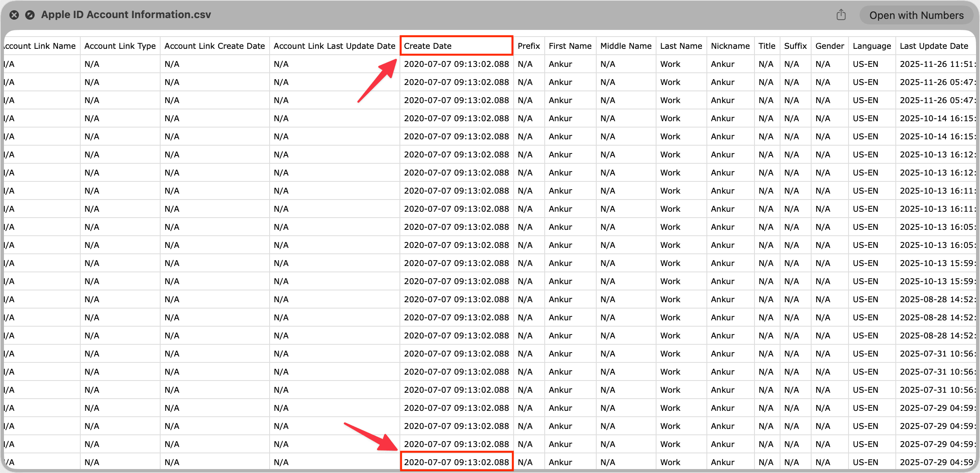Image resolution: width=980 pixels, height=473 pixels.
Task: Click the Nickname column header
Action: pos(730,46)
